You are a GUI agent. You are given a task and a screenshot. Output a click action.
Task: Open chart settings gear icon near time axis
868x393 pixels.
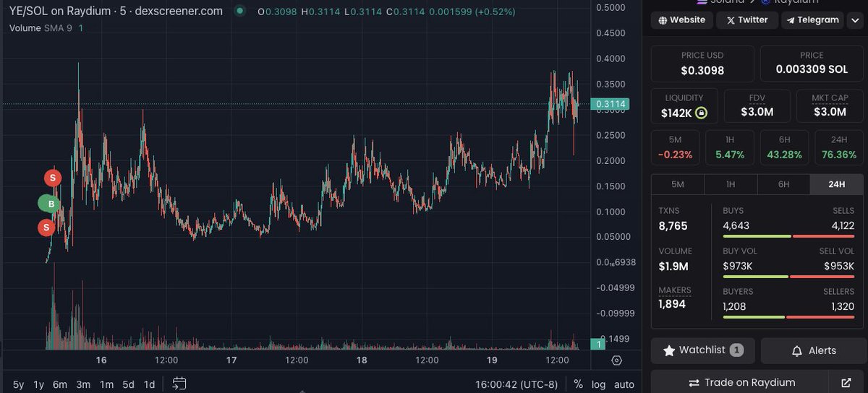(x=616, y=360)
